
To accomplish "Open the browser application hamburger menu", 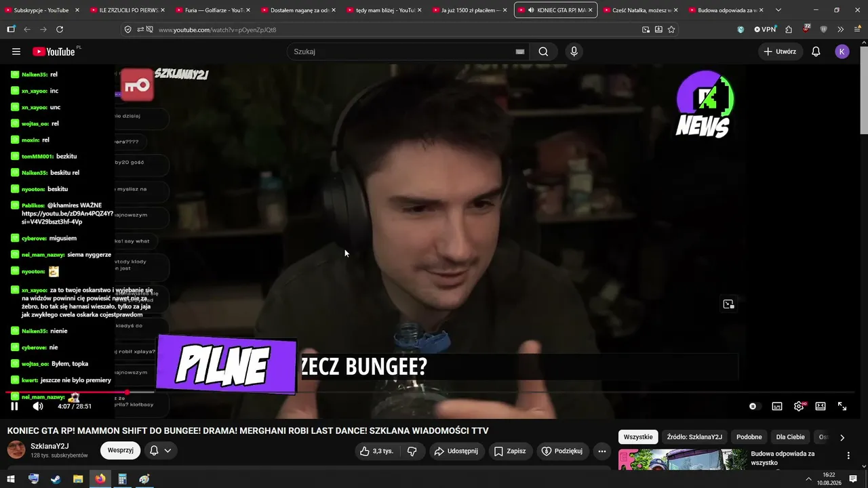I will click(x=856, y=30).
